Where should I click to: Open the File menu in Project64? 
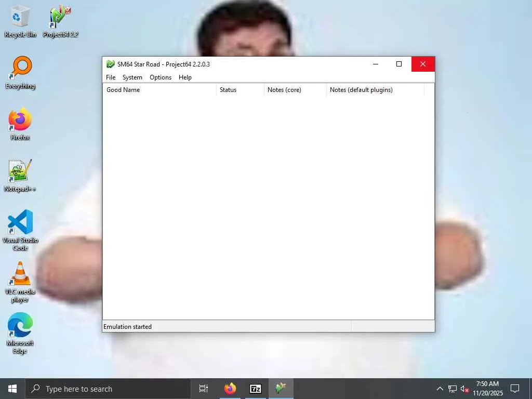(111, 77)
